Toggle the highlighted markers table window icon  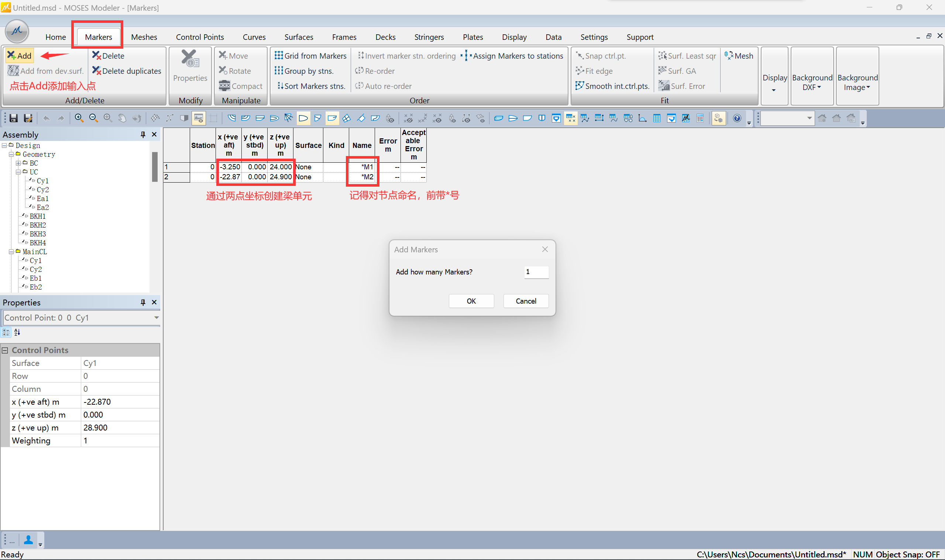(570, 118)
